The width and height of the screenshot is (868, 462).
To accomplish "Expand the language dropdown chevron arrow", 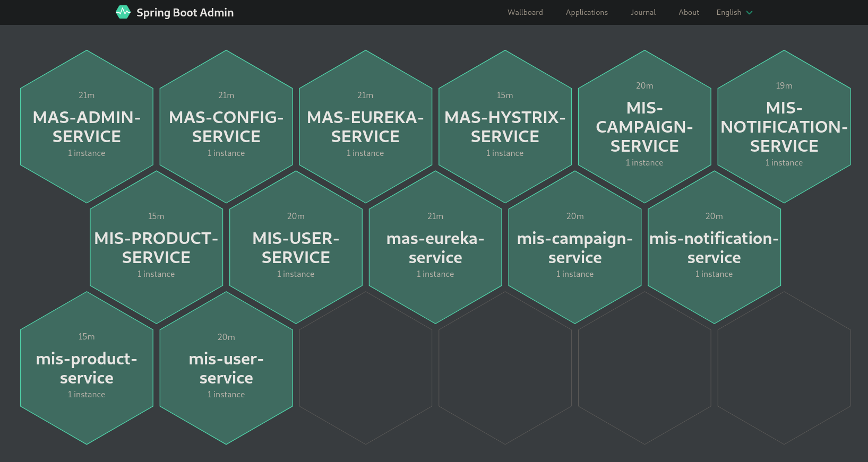I will point(749,13).
